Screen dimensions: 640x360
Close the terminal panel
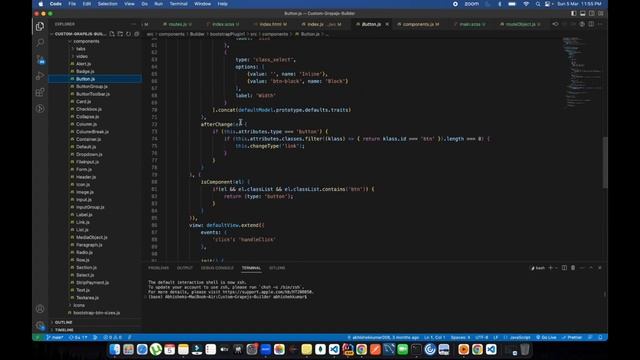tap(600, 268)
